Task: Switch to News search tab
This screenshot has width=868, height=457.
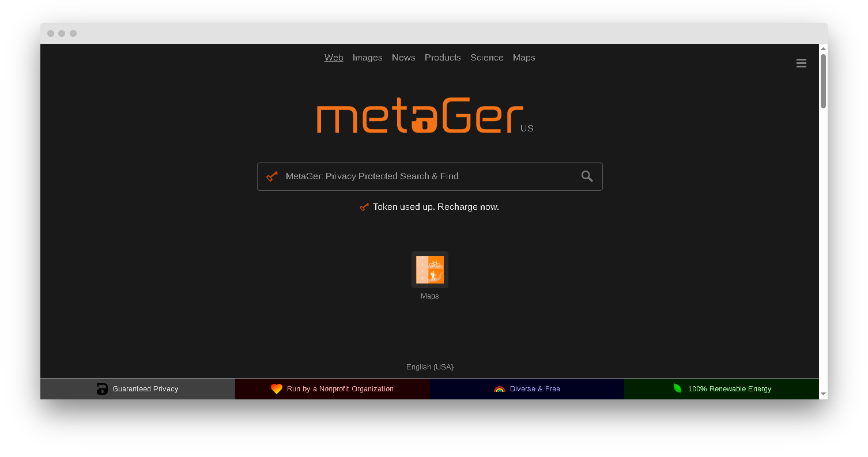Action: point(403,58)
